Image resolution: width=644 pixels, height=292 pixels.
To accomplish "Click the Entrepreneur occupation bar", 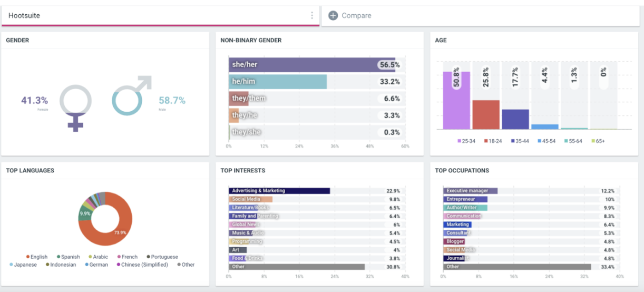I will pos(465,199).
